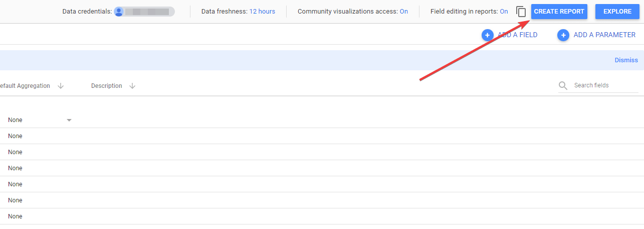Click the copy data source icon

click(x=521, y=12)
